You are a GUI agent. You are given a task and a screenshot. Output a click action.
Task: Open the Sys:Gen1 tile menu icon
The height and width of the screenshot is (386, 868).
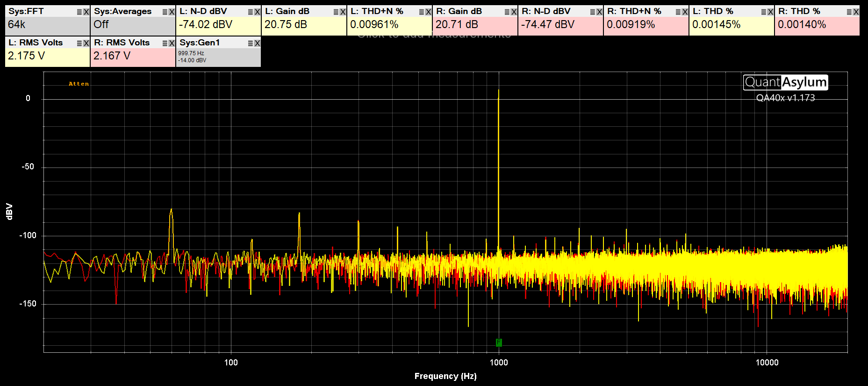pos(251,43)
